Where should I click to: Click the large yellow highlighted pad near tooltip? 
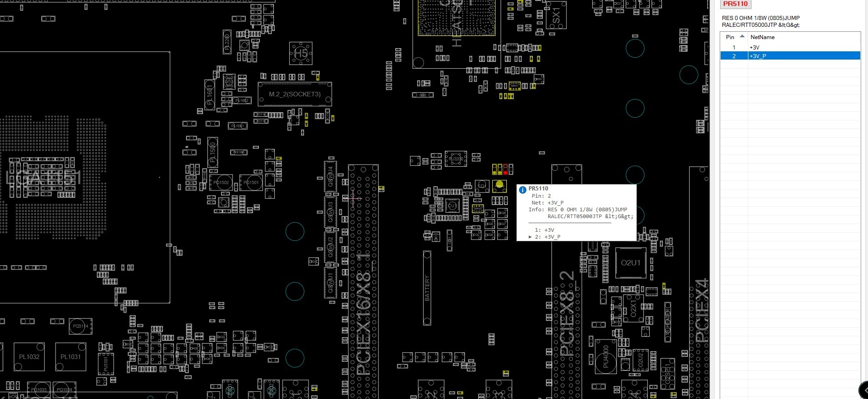click(x=499, y=185)
